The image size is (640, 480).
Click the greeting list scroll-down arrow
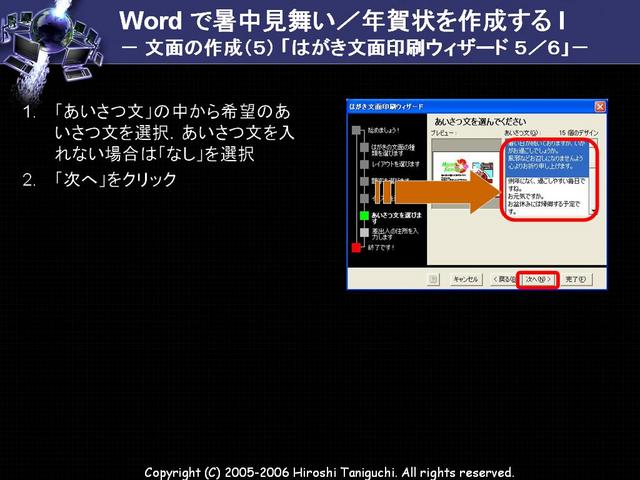coord(593,211)
